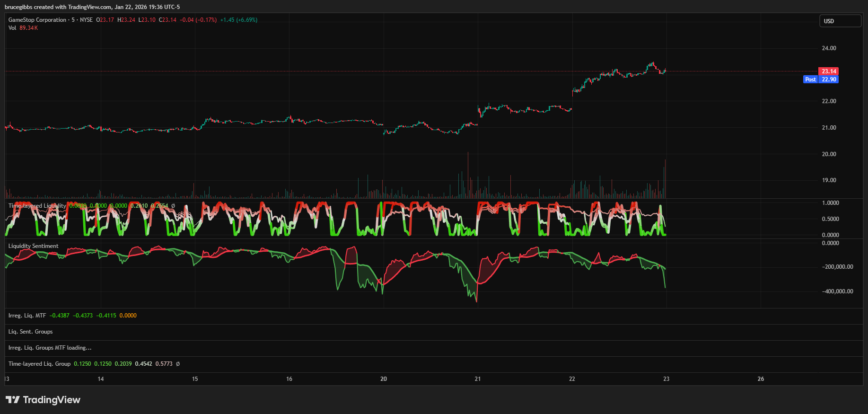Click the orange 0.0000 Irreg. Liq. MTF value

coord(128,316)
